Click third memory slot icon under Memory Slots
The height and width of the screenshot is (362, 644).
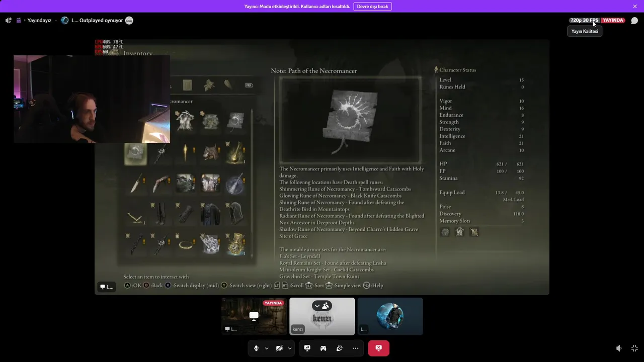point(474,232)
